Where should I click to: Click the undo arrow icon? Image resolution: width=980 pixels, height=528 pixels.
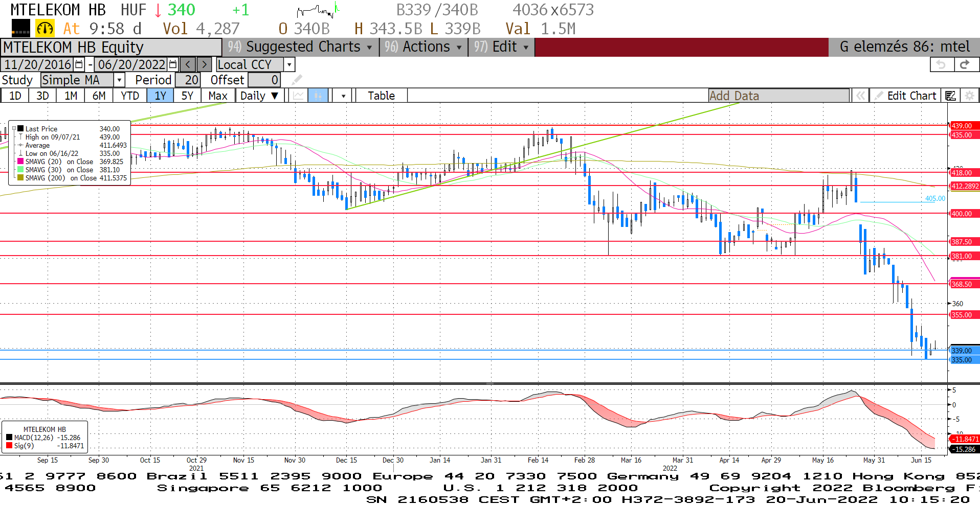point(941,64)
